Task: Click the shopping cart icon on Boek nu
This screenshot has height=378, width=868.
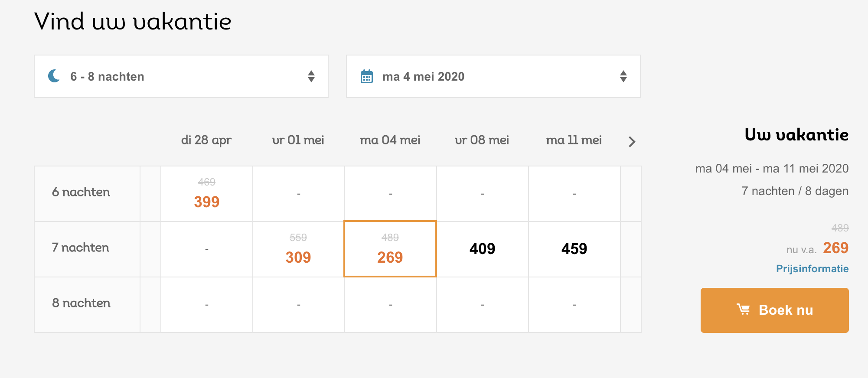Action: pyautogui.click(x=743, y=310)
